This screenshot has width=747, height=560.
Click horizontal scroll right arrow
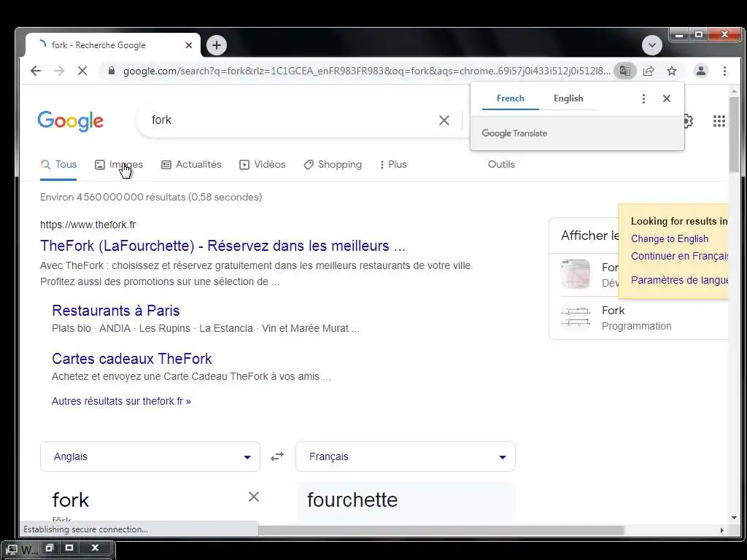click(721, 530)
